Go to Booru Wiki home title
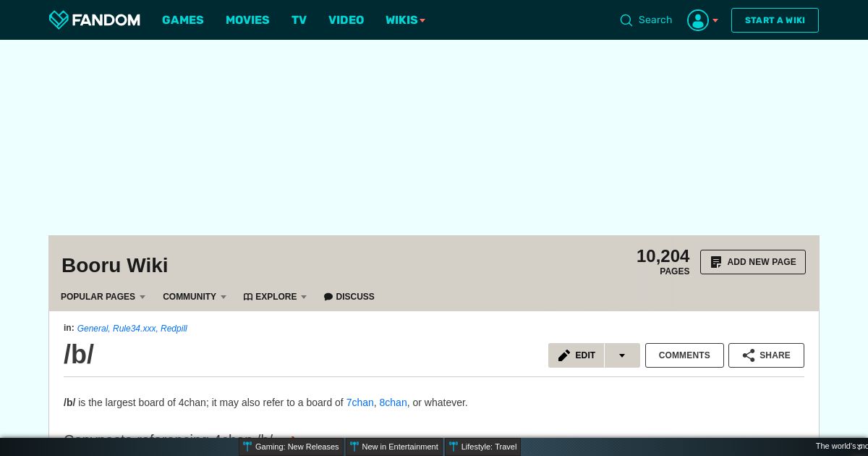868x456 pixels. point(115,266)
